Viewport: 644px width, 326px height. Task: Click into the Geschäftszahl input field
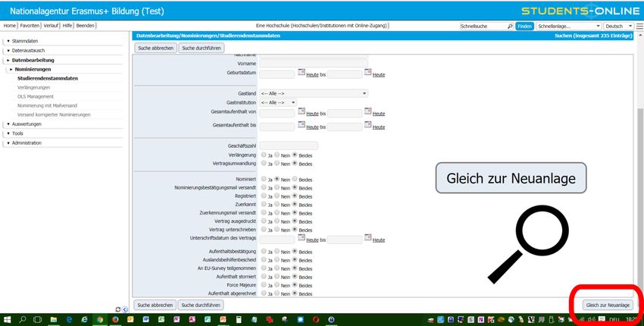pos(289,145)
